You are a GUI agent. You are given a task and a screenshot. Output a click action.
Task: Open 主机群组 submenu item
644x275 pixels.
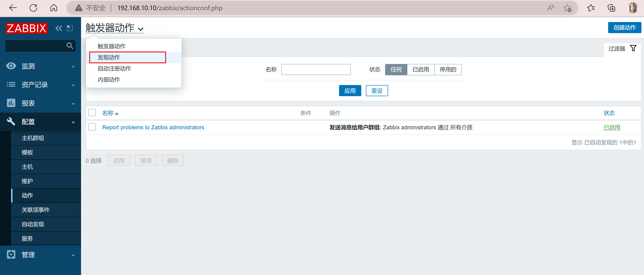tap(46, 138)
